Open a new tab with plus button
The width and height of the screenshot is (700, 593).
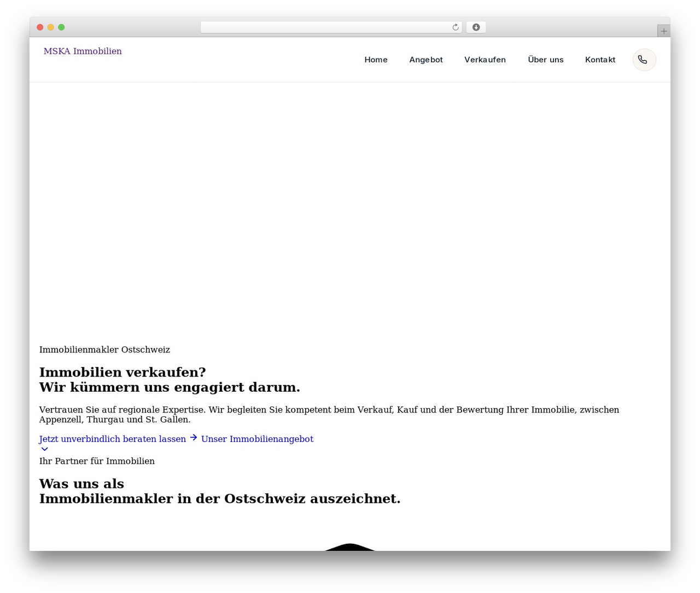click(x=663, y=31)
